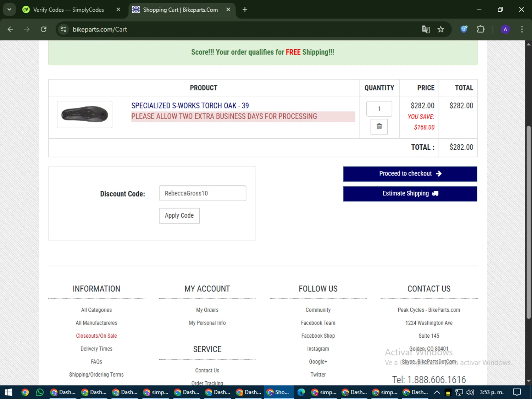
Task: Click the Estimate Shipping button
Action: (410, 194)
